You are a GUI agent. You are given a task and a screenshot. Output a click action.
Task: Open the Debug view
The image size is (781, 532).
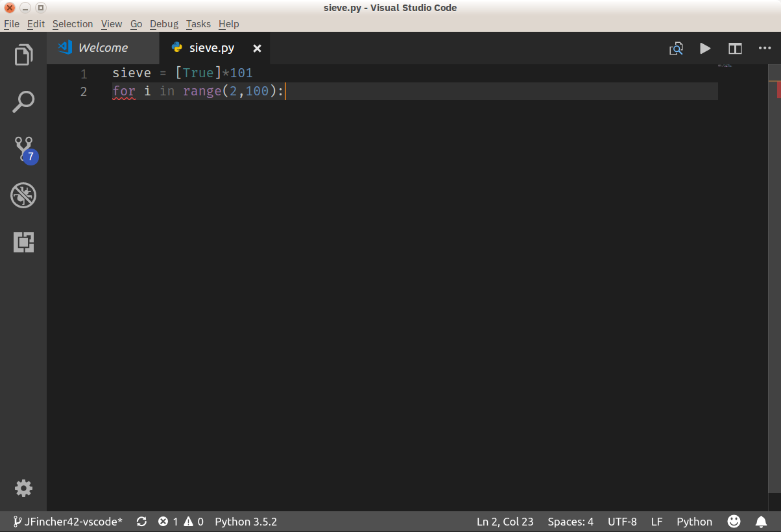23,195
